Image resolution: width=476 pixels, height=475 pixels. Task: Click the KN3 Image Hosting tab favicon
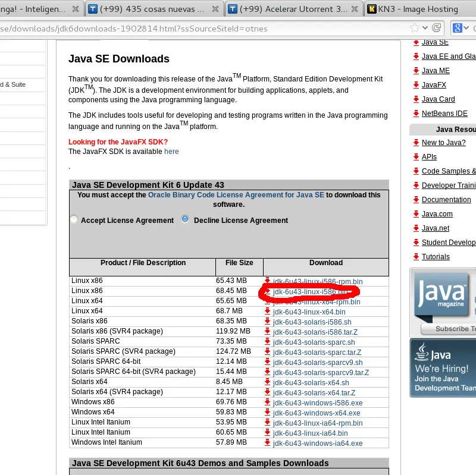click(371, 9)
